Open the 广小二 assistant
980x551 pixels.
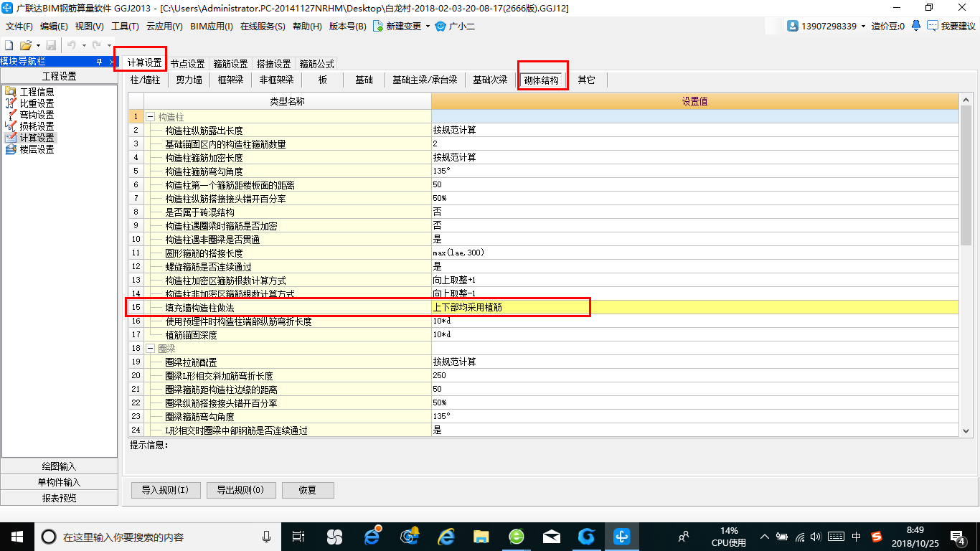point(456,26)
